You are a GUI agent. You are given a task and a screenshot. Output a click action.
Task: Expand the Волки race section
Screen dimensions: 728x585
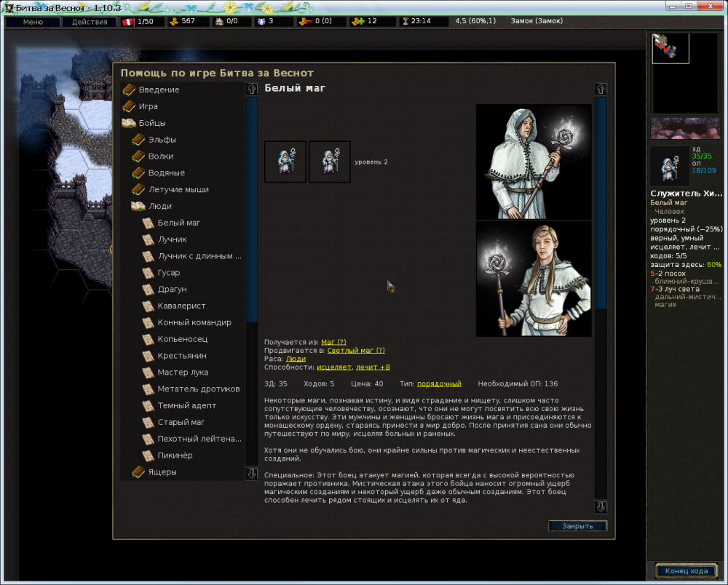point(161,156)
